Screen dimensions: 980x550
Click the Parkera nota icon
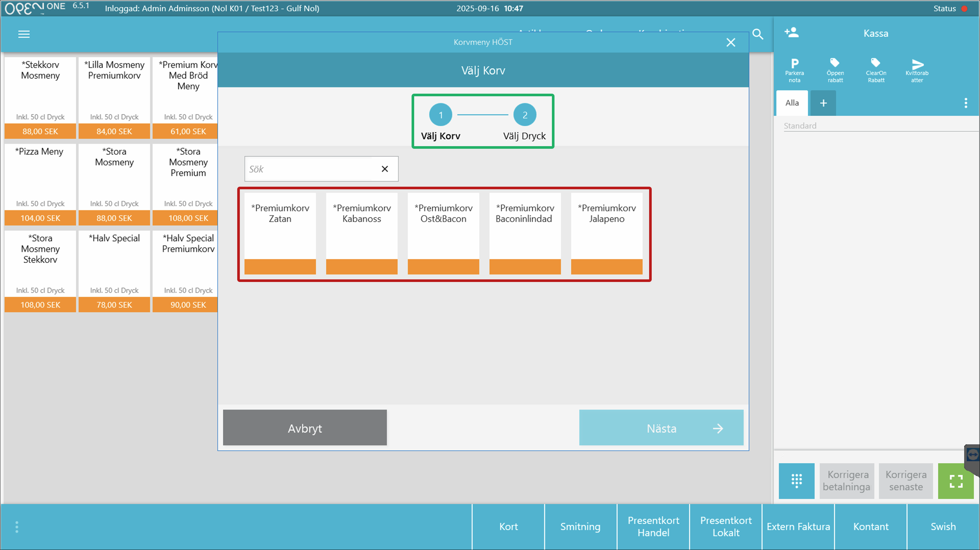coord(794,64)
